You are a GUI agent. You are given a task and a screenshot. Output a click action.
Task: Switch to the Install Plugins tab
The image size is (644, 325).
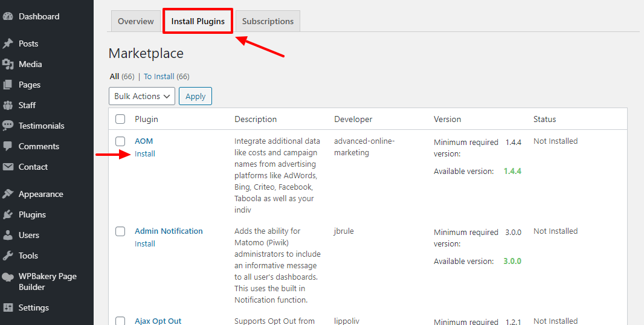click(198, 21)
